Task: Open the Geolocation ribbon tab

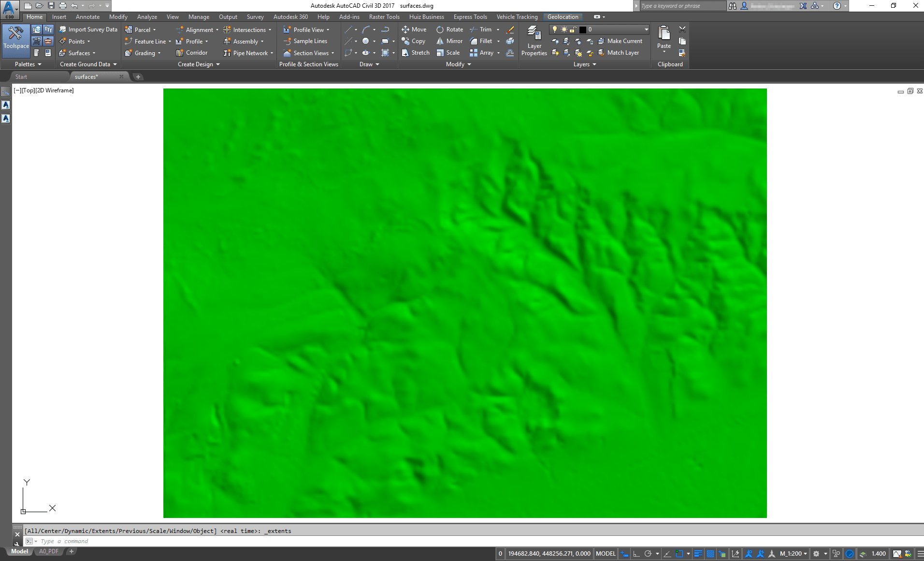Action: coord(563,17)
